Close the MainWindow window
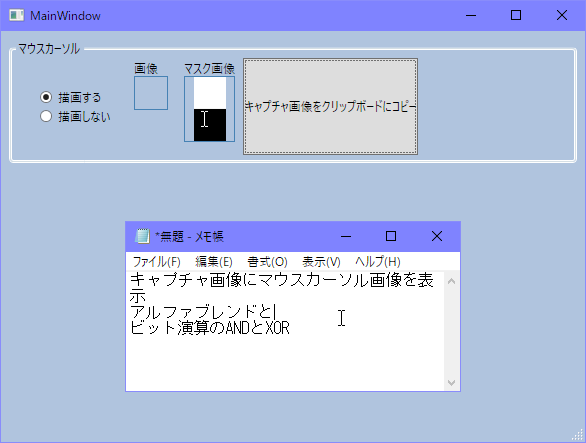This screenshot has height=443, width=586. pos(562,15)
